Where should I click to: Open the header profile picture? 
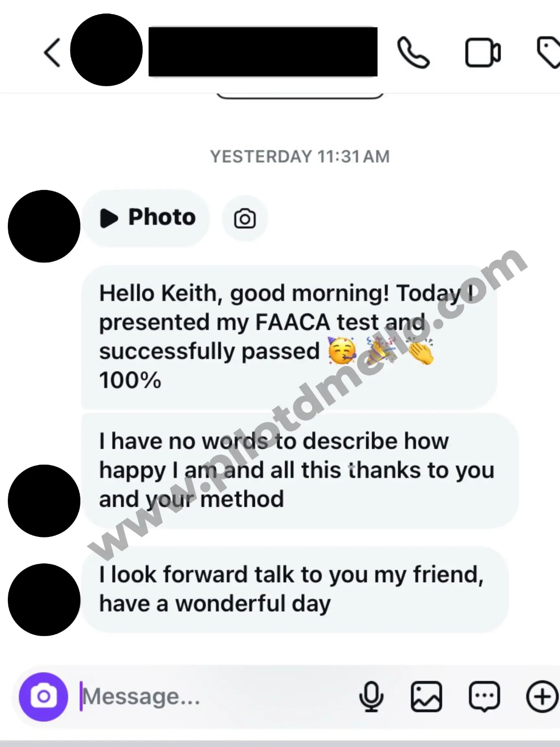click(x=106, y=50)
